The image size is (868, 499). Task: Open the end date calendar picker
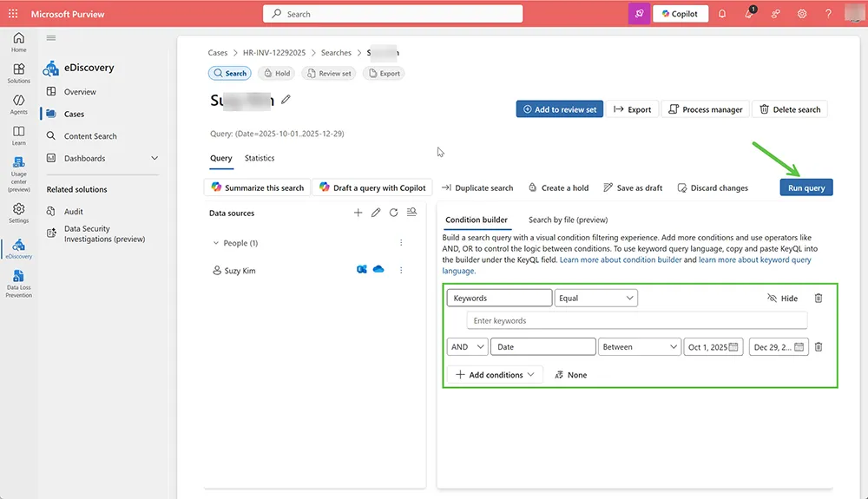click(799, 347)
